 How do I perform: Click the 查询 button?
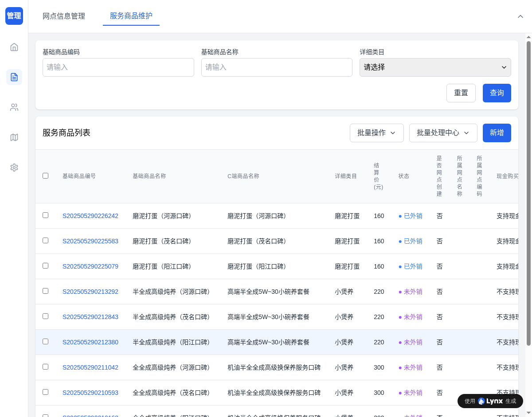[497, 93]
